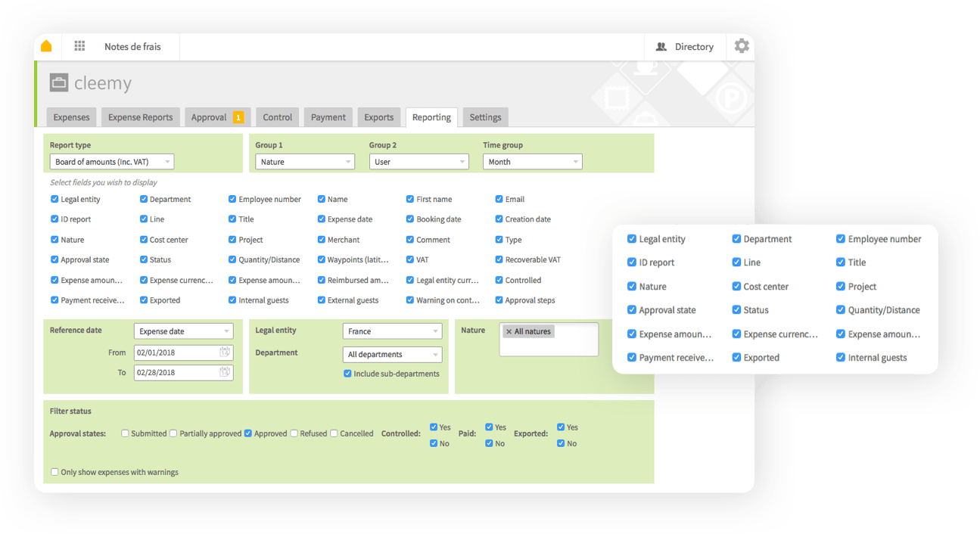Open the Expenses tab
This screenshot has width=980, height=534.
pyautogui.click(x=71, y=117)
